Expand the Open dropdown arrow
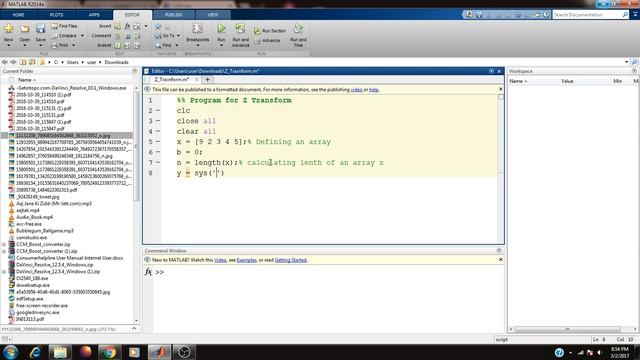The image size is (640, 360). click(x=24, y=45)
